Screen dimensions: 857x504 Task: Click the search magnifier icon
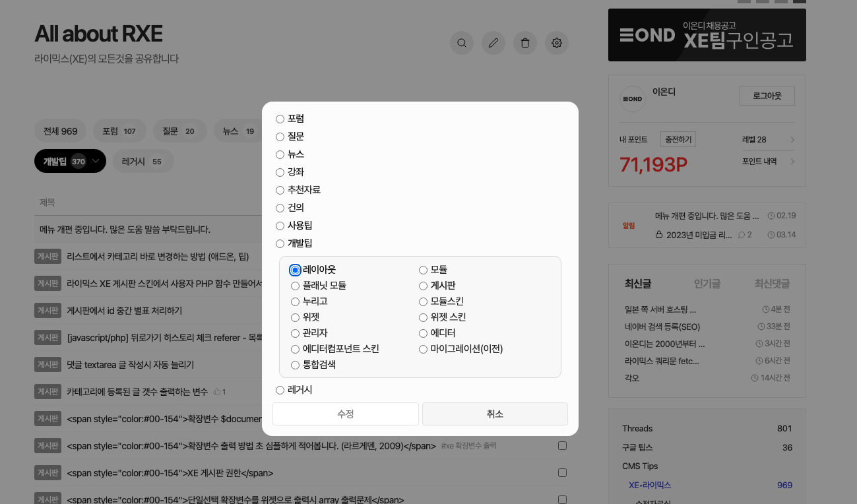462,43
